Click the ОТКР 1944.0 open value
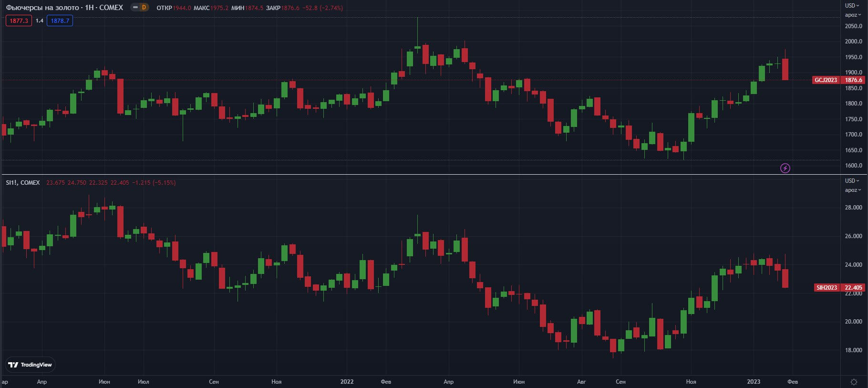 coord(174,8)
